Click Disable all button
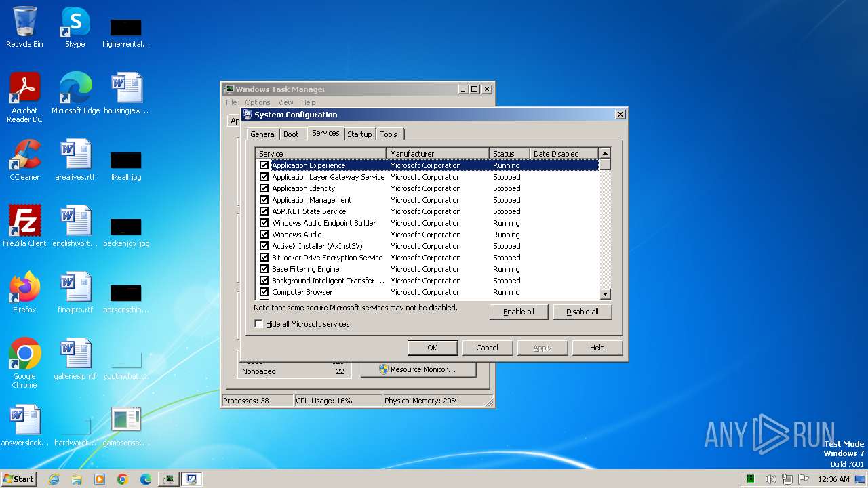Viewport: 868px width, 488px height. click(583, 312)
